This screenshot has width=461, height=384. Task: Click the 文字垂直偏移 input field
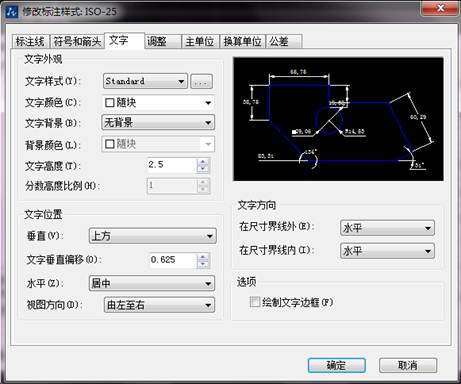coord(173,260)
